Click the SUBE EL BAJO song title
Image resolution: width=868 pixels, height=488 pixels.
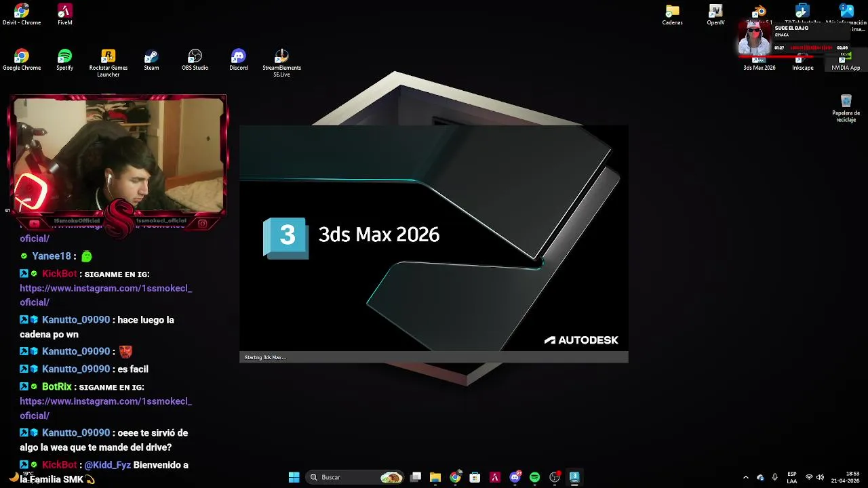pyautogui.click(x=791, y=28)
